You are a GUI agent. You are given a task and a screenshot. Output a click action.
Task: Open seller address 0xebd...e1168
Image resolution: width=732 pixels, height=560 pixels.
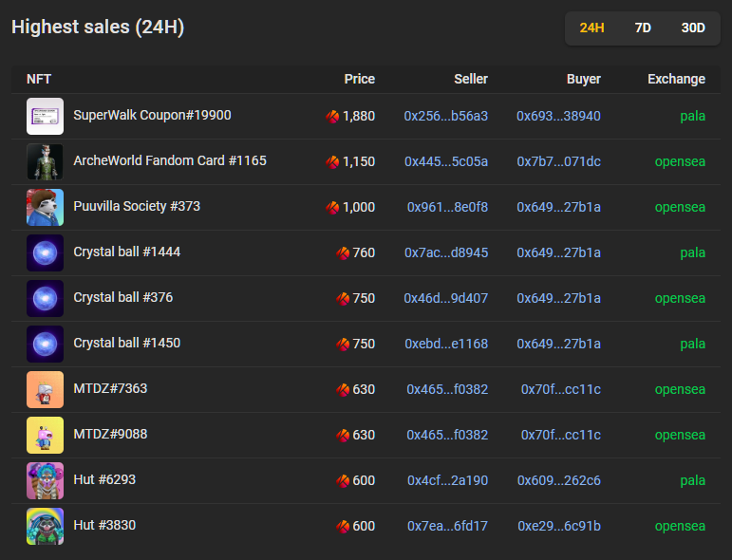tap(446, 344)
